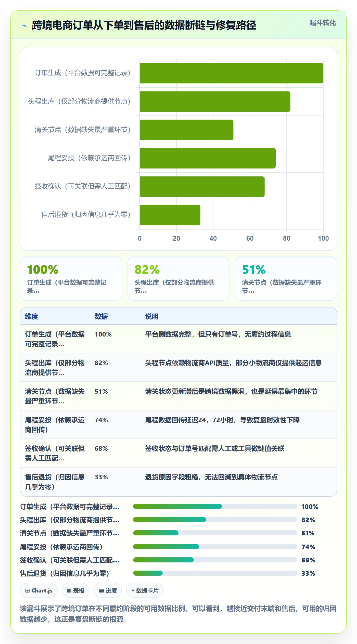Viewport: 357px width, 644px height.
Task: Click the 维度 column header
Action: point(32,316)
